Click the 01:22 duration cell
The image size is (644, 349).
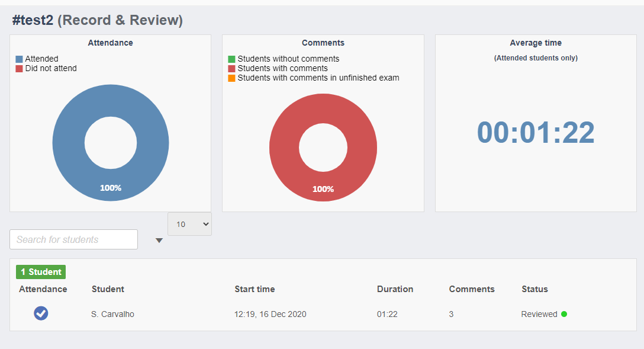coord(387,314)
